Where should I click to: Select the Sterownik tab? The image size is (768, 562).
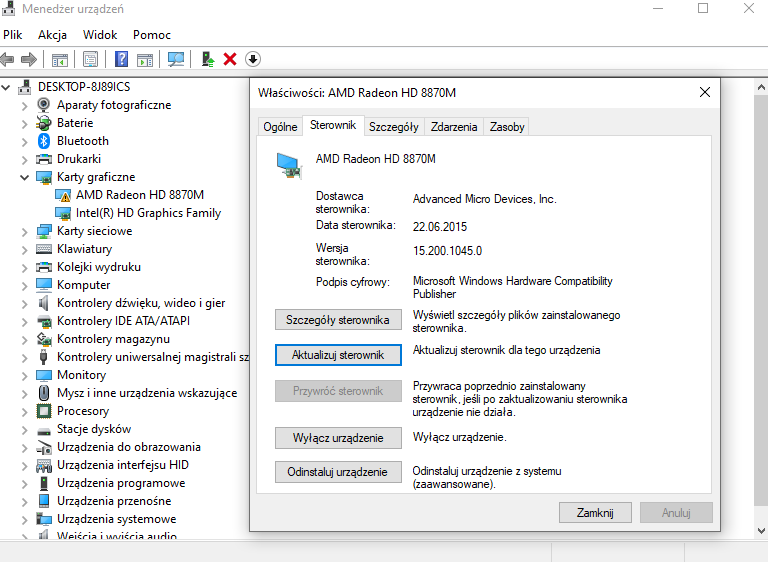(333, 125)
